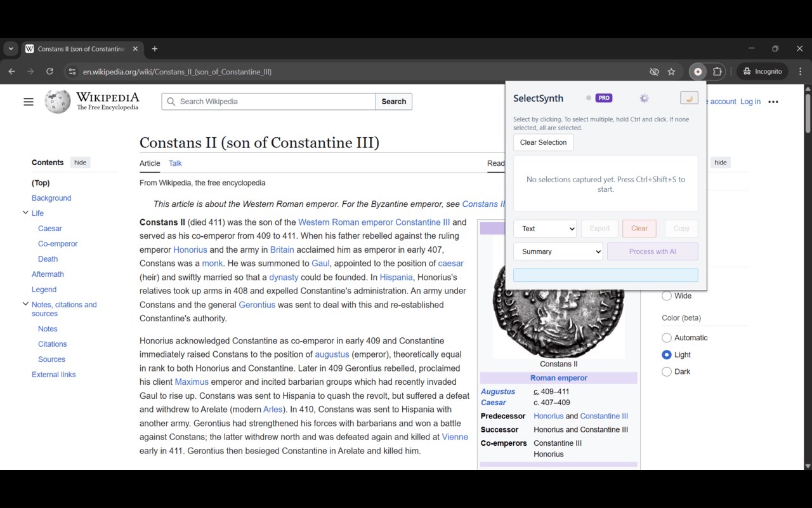Image resolution: width=812 pixels, height=508 pixels.
Task: Go to (Top) in contents
Action: point(41,183)
